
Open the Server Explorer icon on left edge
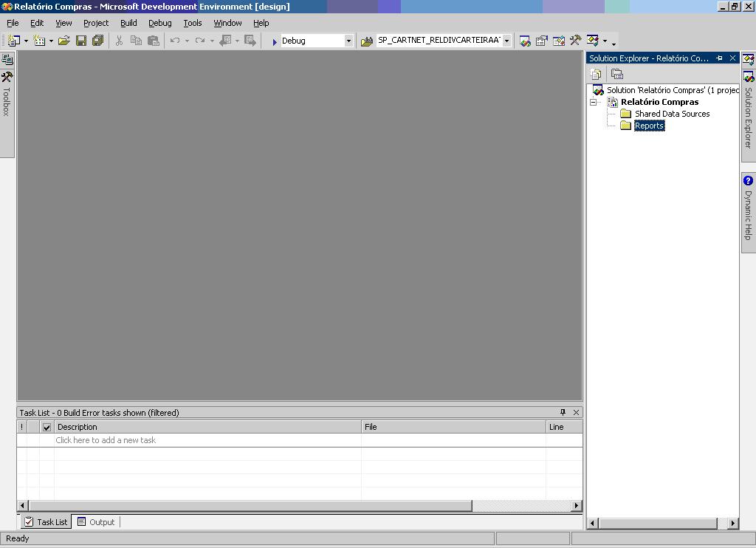[7, 60]
